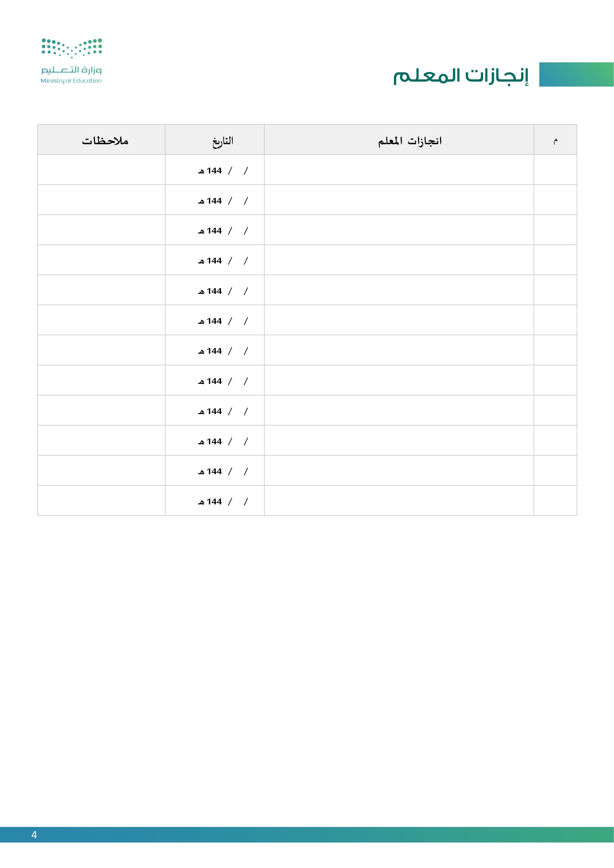Click the green gradient block beside the title
The width and height of the screenshot is (614, 868).
tap(576, 74)
